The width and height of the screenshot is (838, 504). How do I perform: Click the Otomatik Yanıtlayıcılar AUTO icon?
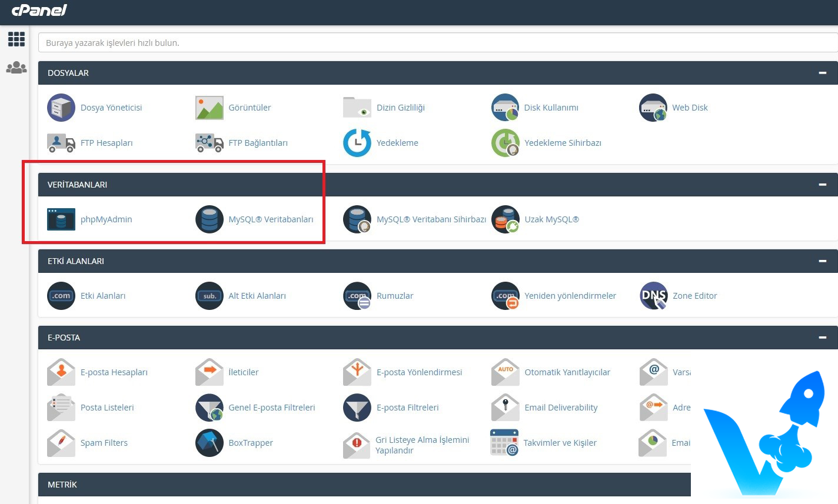506,372
